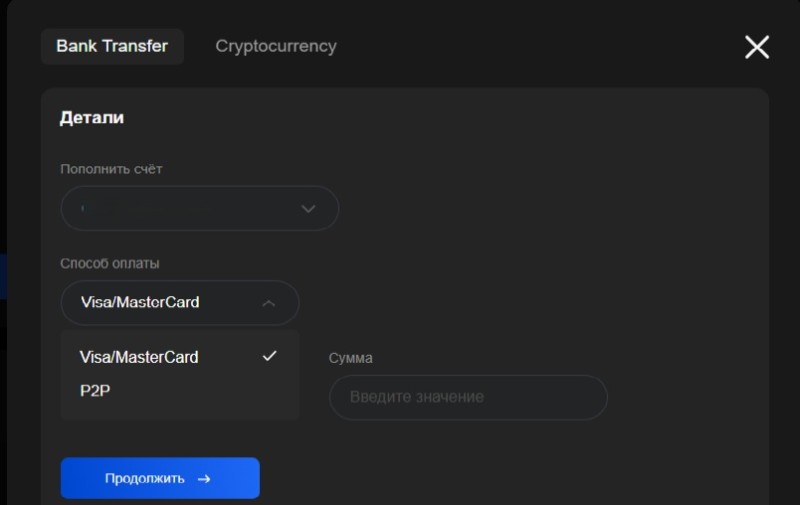This screenshot has width=800, height=505.
Task: Click the Способ оплаты label
Action: [x=110, y=263]
